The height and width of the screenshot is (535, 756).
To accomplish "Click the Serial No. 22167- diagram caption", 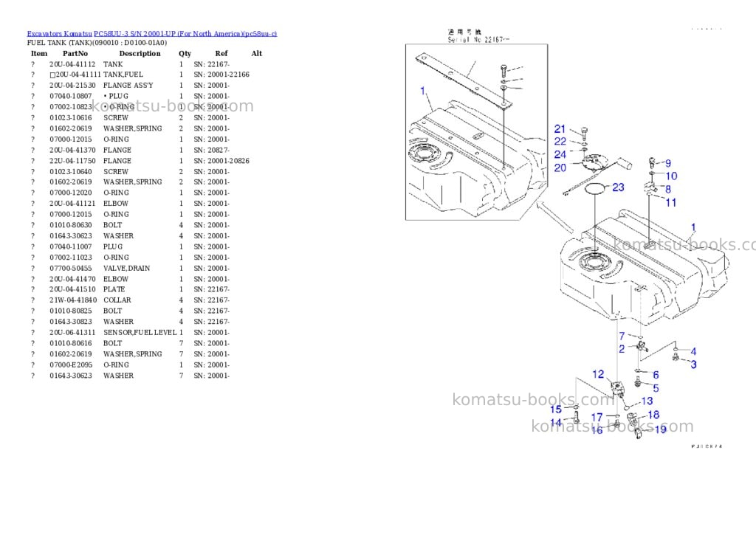I will click(478, 40).
